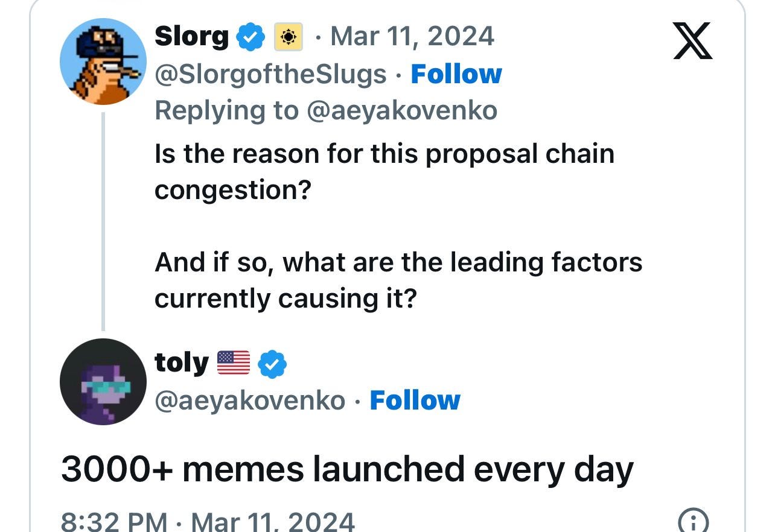Click toly's blue verified checkmark
The image size is (775, 532).
[x=272, y=363]
